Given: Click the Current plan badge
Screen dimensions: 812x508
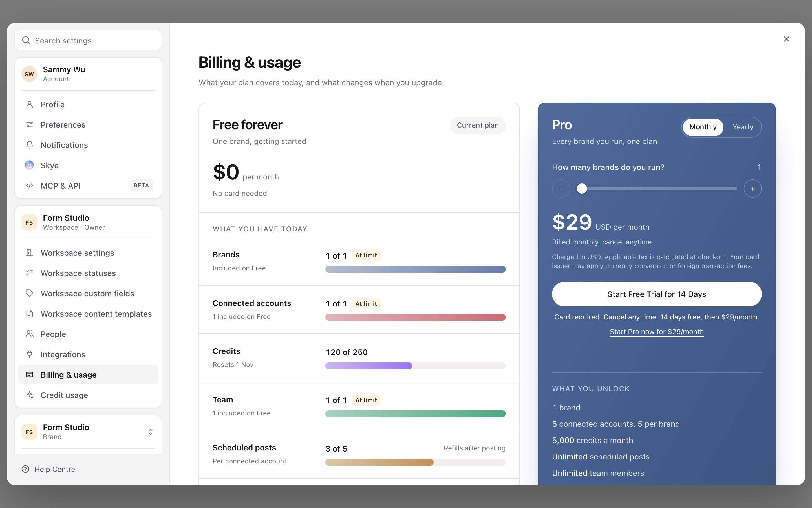Looking at the screenshot, I should [478, 125].
